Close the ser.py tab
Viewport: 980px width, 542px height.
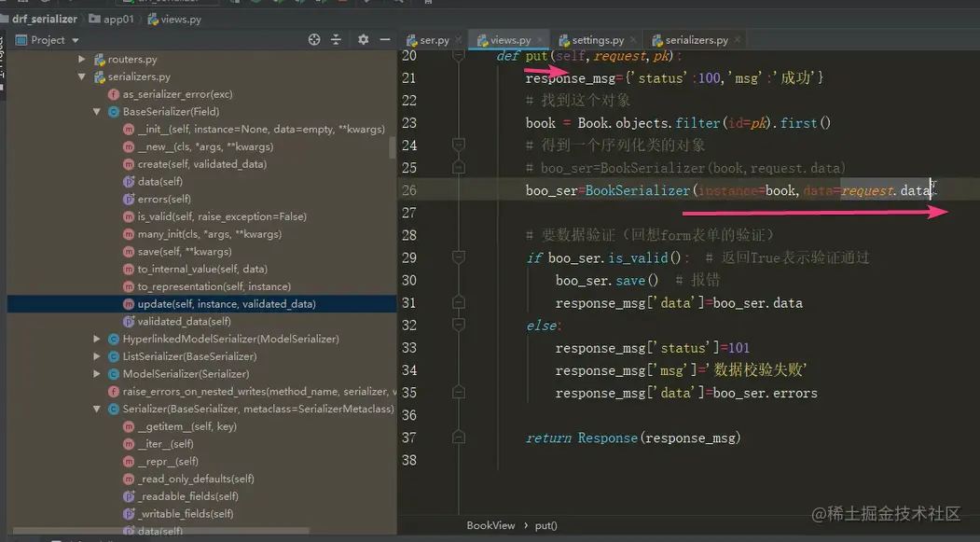click(458, 40)
